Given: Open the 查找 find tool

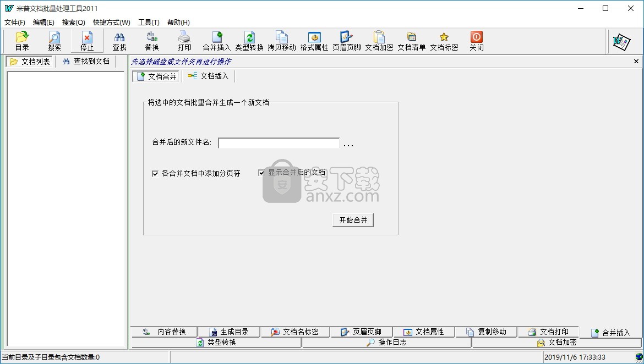Looking at the screenshot, I should 119,41.
